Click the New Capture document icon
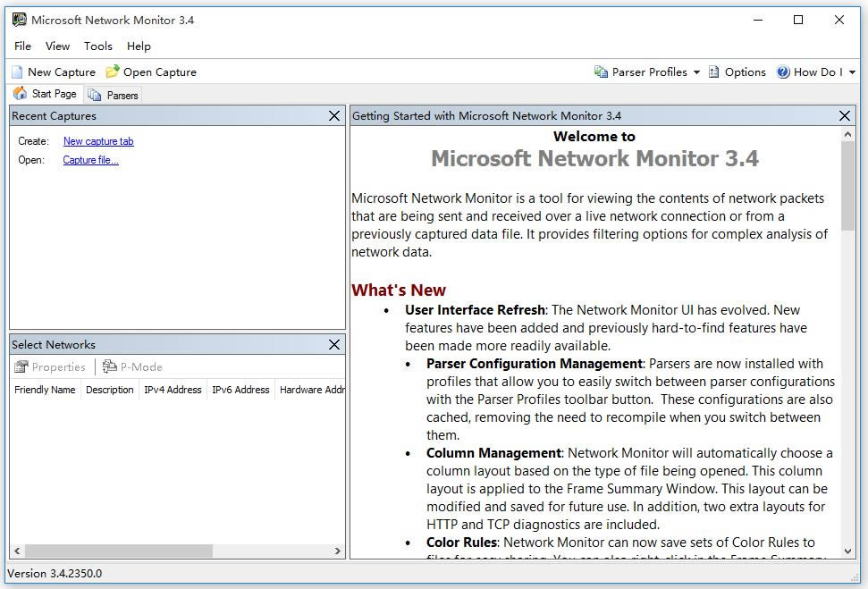The width and height of the screenshot is (868, 589). pos(18,72)
